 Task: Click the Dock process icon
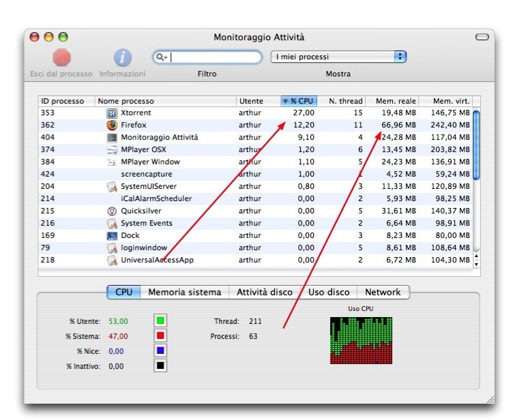click(112, 236)
